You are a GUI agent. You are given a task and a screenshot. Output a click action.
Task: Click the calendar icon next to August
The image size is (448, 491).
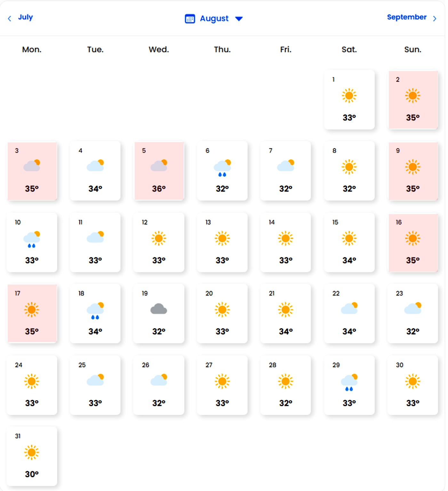pyautogui.click(x=190, y=19)
